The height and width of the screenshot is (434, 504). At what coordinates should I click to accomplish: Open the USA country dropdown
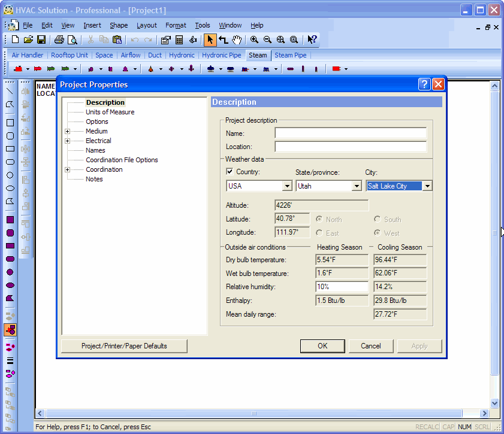coord(287,186)
